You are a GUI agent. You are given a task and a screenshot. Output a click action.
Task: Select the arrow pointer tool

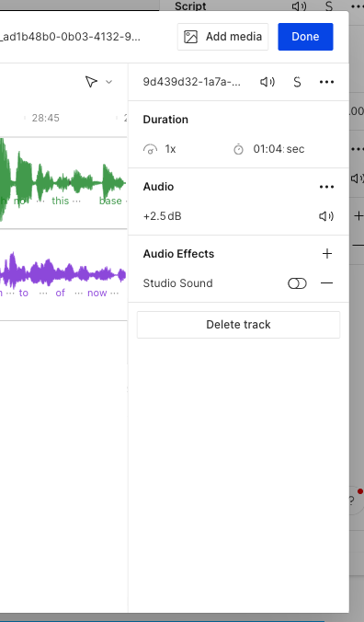pyautogui.click(x=91, y=82)
